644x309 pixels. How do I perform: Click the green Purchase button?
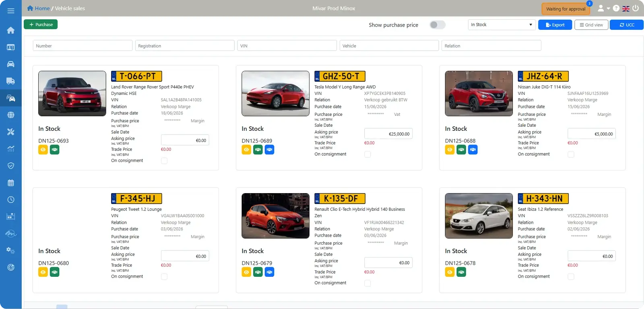tap(41, 25)
